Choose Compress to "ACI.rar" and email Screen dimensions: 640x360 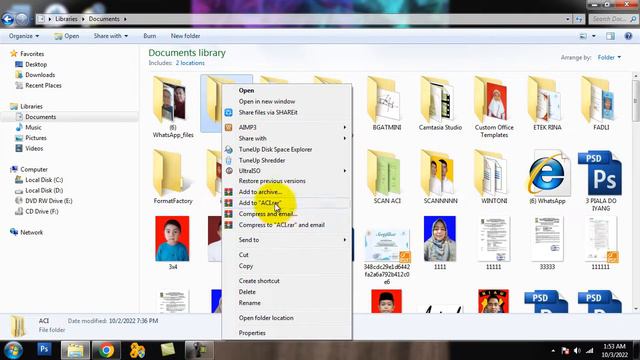(x=282, y=225)
